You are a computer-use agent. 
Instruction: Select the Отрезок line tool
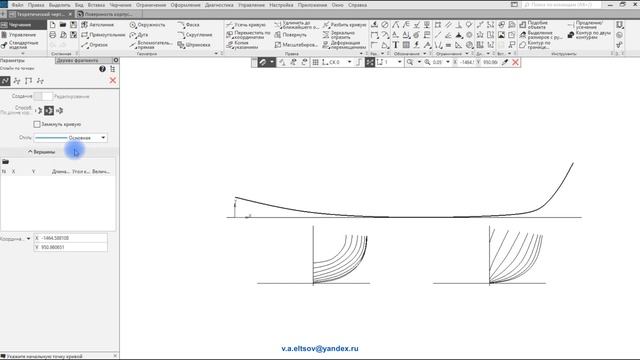pyautogui.click(x=95, y=45)
